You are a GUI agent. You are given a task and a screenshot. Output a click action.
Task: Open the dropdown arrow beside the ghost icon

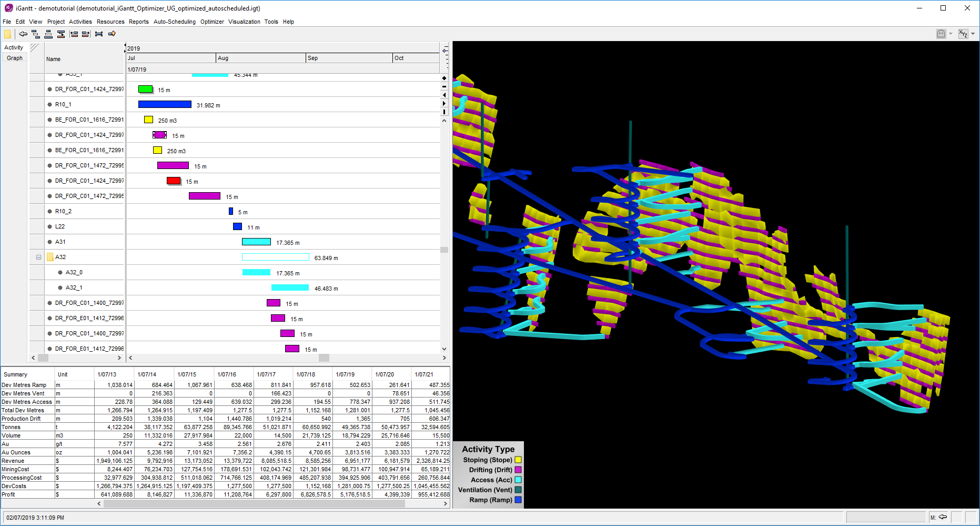tap(951, 34)
